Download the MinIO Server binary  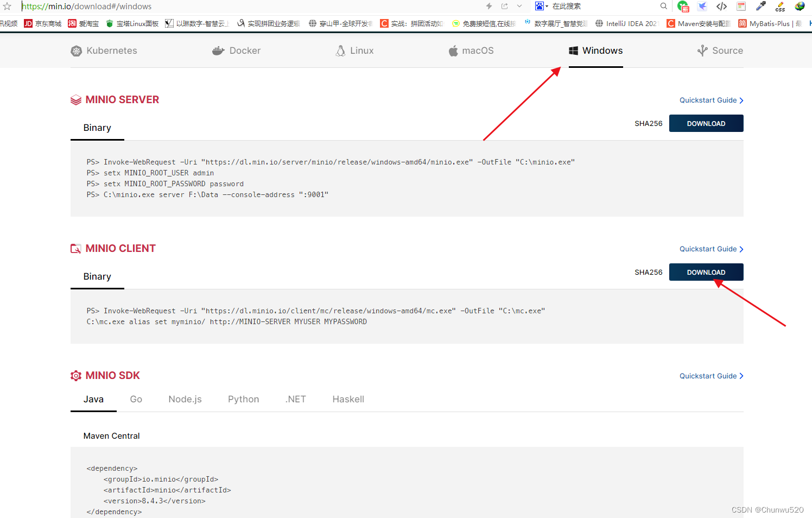[x=706, y=123]
